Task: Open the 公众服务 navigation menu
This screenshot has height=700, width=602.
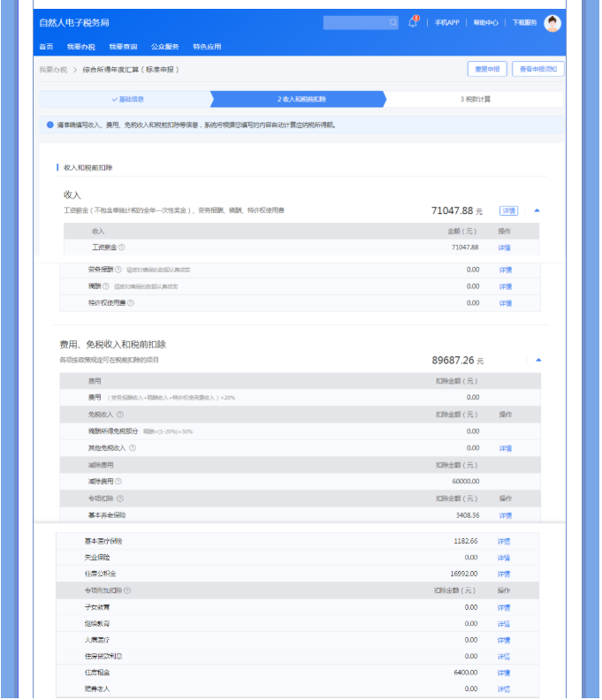Action: click(164, 47)
